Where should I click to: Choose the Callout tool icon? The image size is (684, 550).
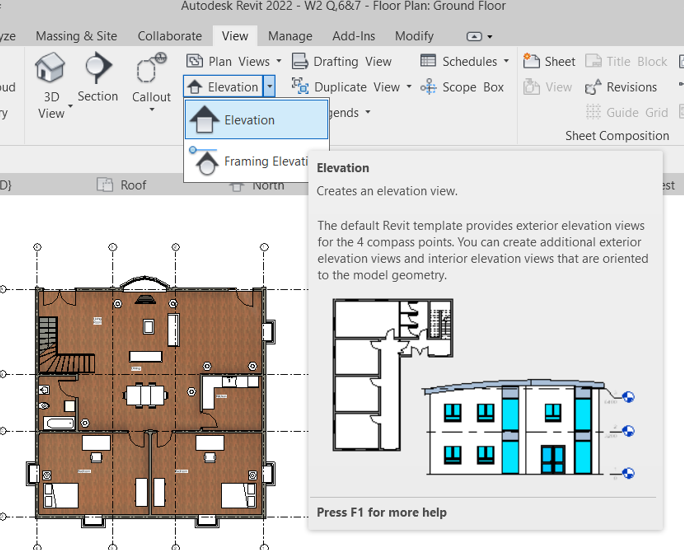[151, 68]
